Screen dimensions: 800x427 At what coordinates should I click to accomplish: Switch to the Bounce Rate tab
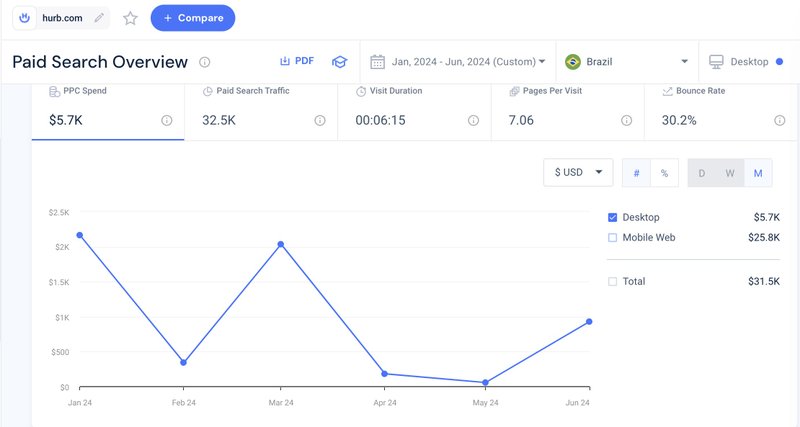[x=721, y=112]
